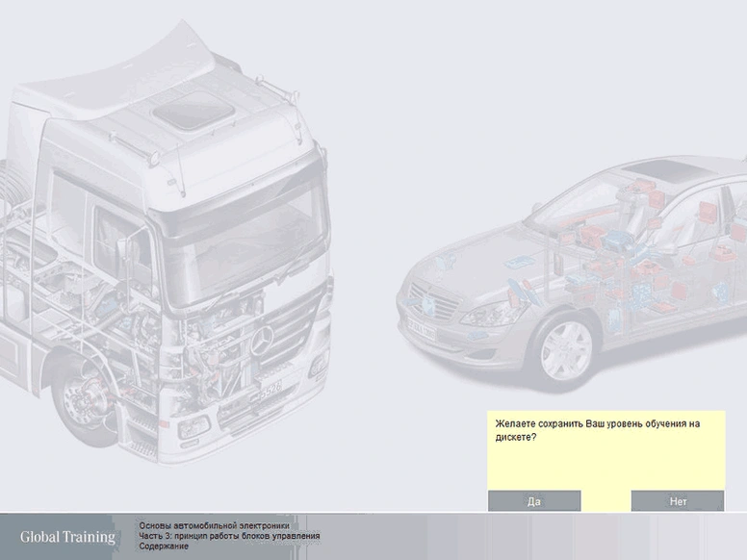
Task: Select the "Основы автомобильной электроники" title line
Action: pos(214,525)
